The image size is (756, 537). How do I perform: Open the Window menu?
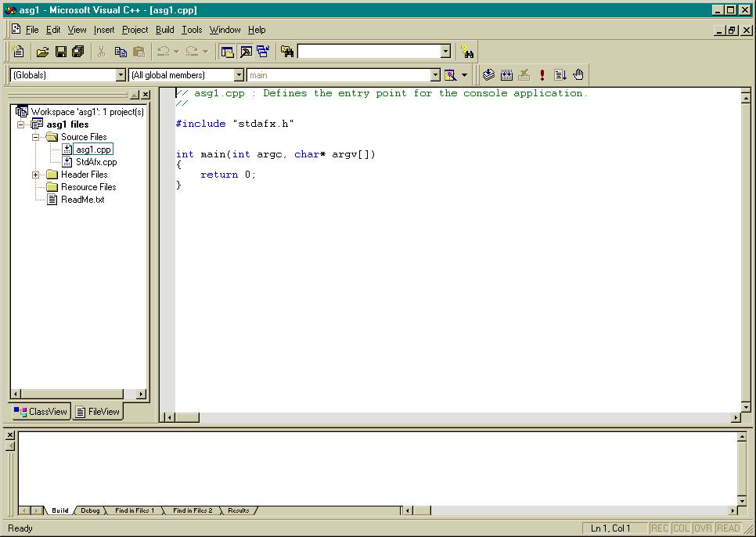click(x=225, y=30)
